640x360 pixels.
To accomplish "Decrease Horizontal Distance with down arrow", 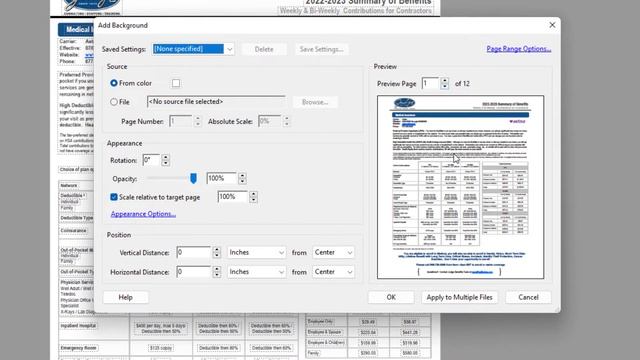I will [217, 275].
